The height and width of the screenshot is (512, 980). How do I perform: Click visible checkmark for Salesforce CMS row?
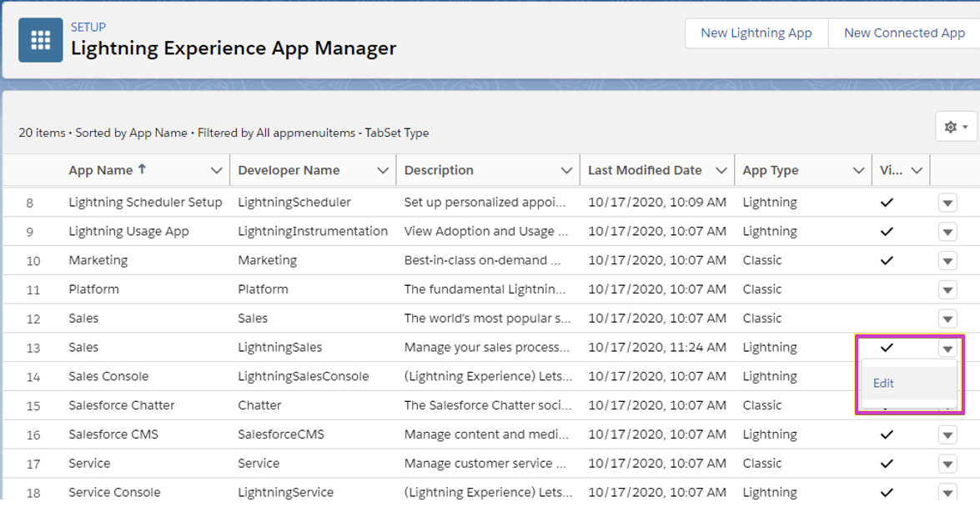pyautogui.click(x=887, y=434)
